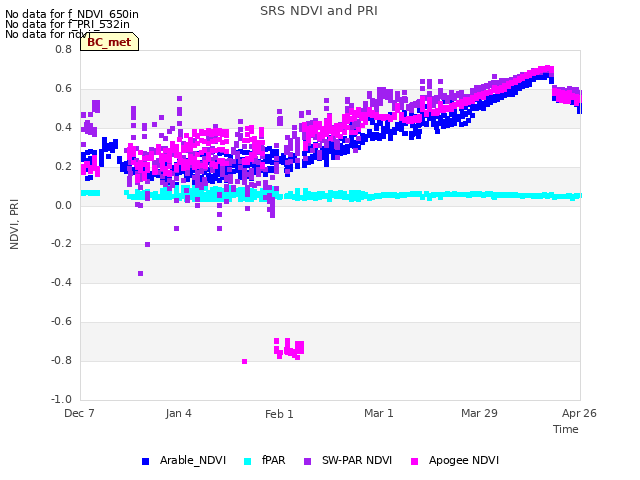Click the 0.4 y-axis tick label

pos(63,127)
